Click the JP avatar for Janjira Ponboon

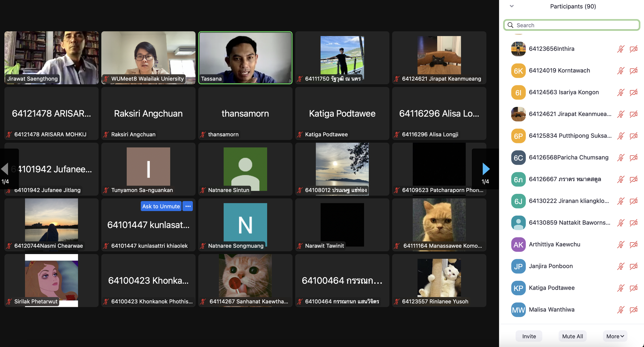tap(518, 266)
